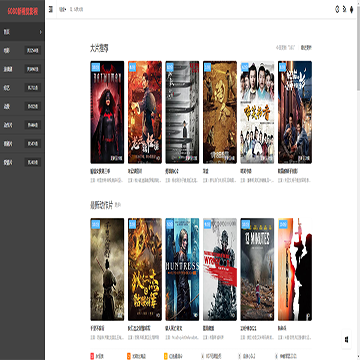Viewport: 360px width, 360px height.
Task: Open the golden-brown poster with the large calligraphy
Action: [x=220, y=112]
